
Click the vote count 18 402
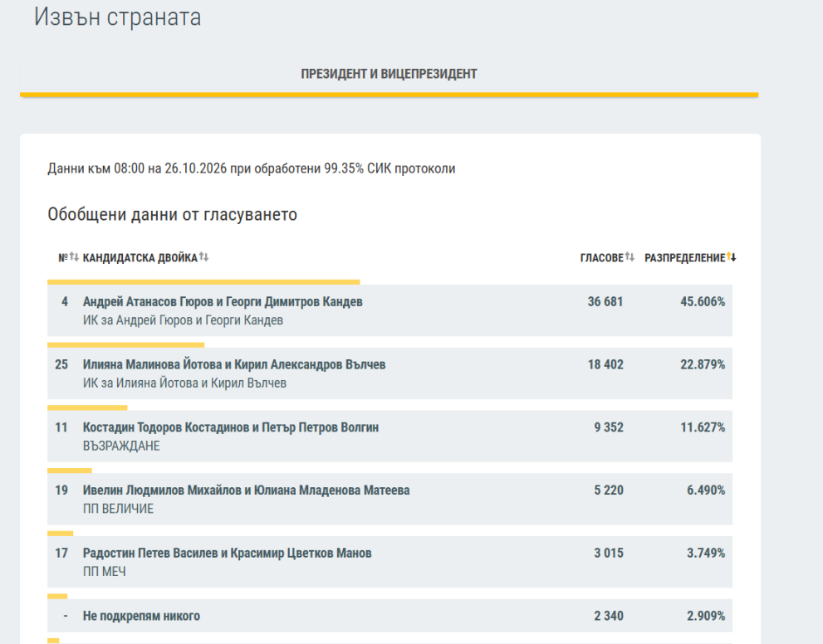605,364
